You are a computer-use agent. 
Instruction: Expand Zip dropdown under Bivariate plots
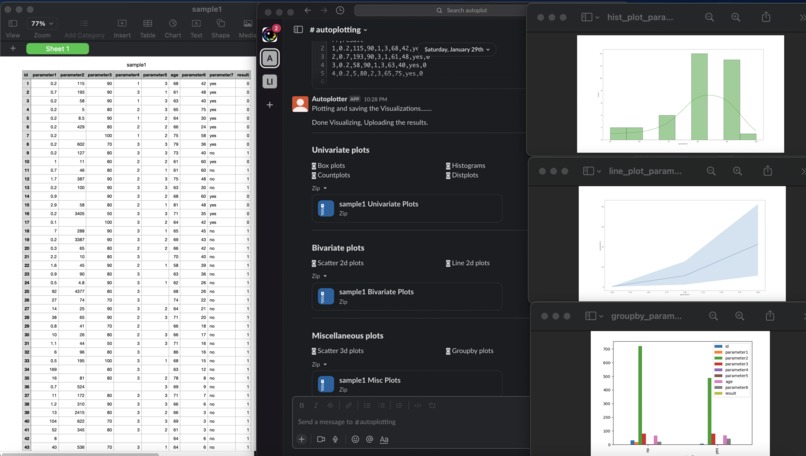[x=319, y=276]
